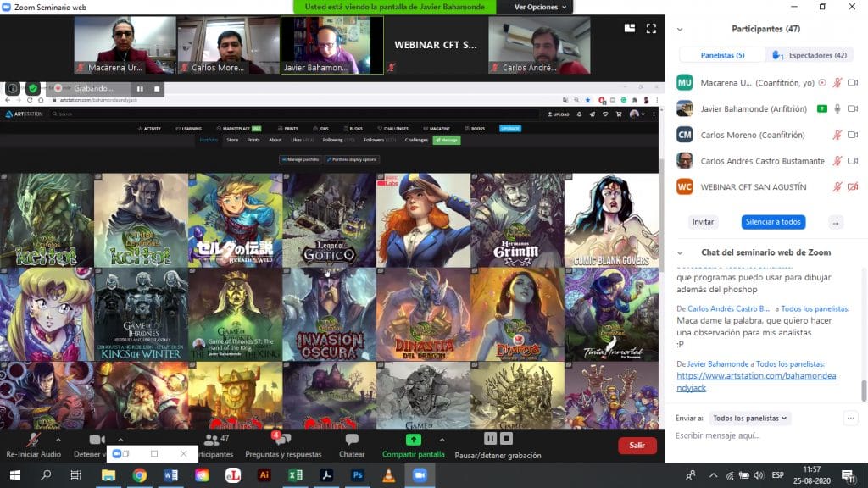Toggle Carlos Moreno's camera in list
The width and height of the screenshot is (868, 488).
click(853, 135)
